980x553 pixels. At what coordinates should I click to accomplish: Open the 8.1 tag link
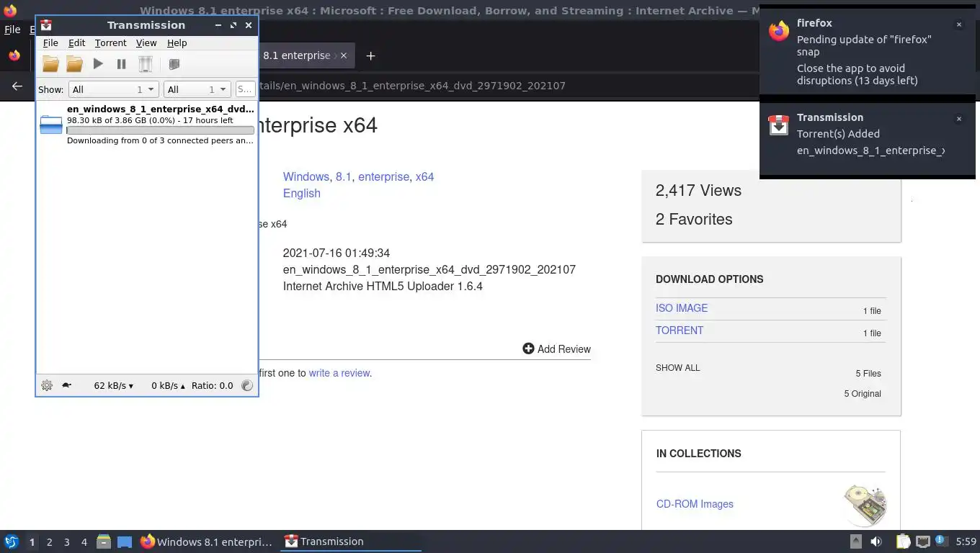344,176
